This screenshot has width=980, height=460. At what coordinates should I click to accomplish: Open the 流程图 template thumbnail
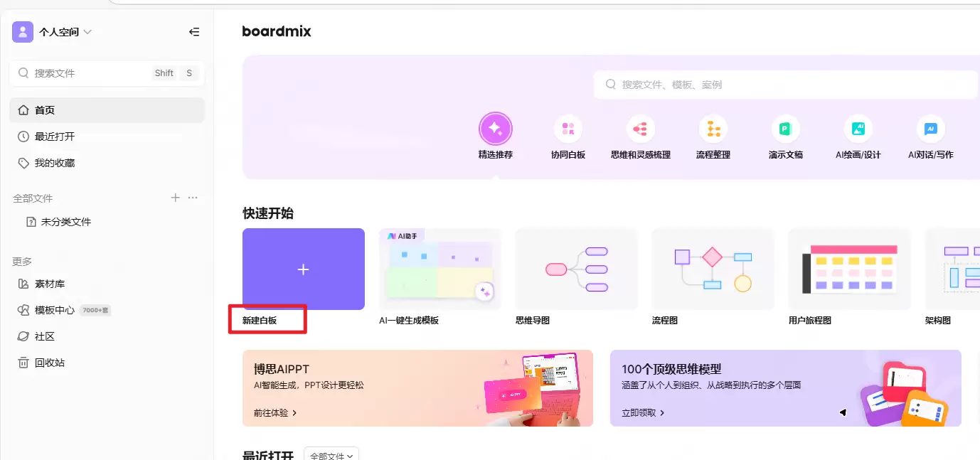click(713, 269)
